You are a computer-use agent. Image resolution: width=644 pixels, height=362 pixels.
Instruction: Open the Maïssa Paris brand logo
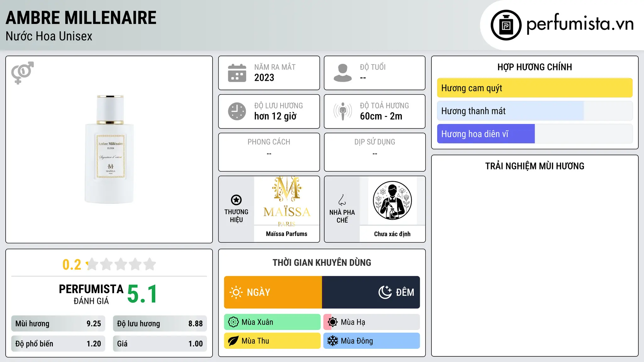coord(287,201)
